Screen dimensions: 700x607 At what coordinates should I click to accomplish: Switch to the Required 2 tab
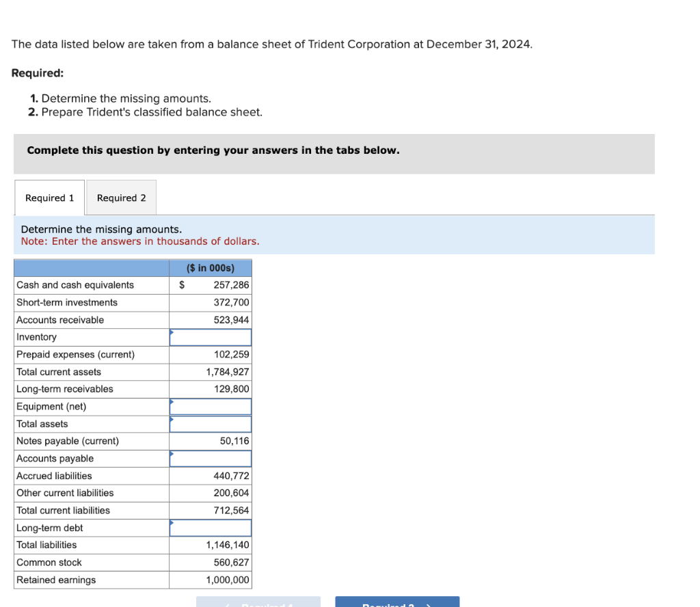(x=121, y=198)
